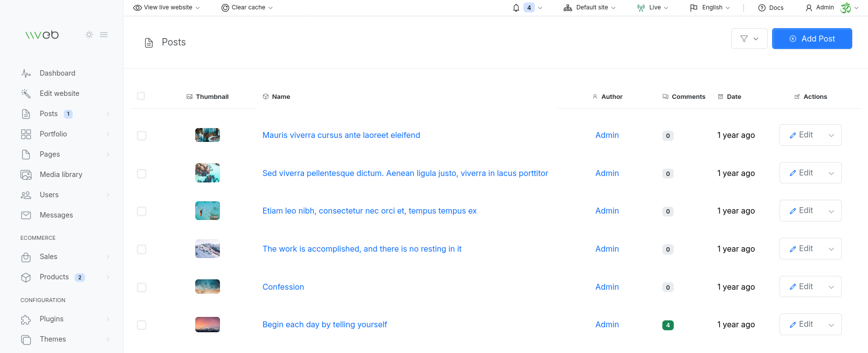Click the Vvveb logo
The image size is (868, 353).
[42, 35]
